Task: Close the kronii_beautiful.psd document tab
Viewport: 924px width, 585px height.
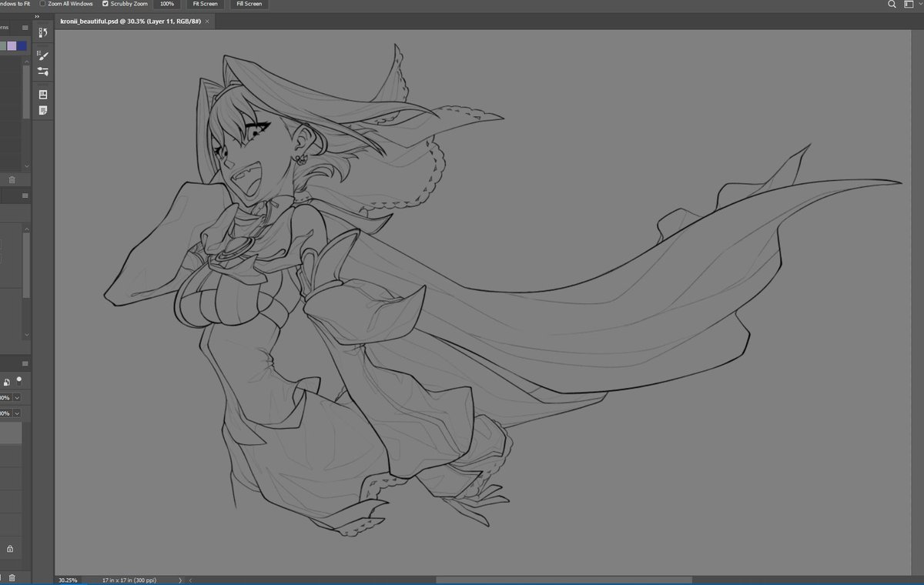Action: tap(207, 22)
